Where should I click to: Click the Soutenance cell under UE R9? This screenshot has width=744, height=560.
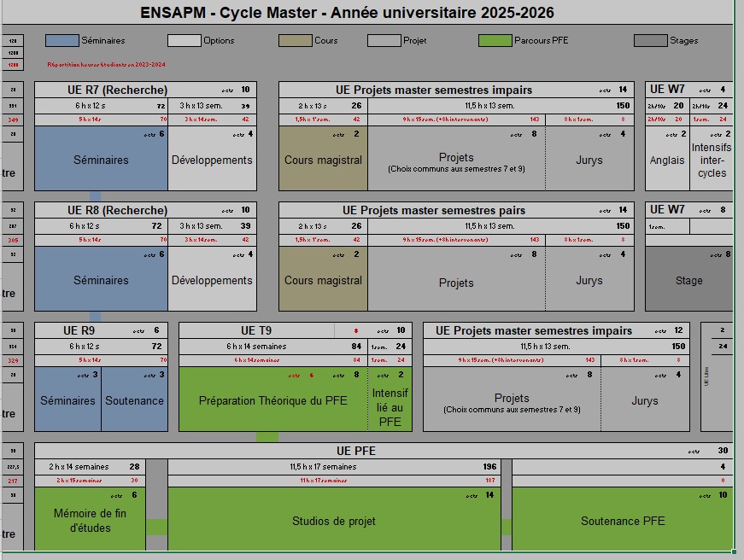point(134,400)
